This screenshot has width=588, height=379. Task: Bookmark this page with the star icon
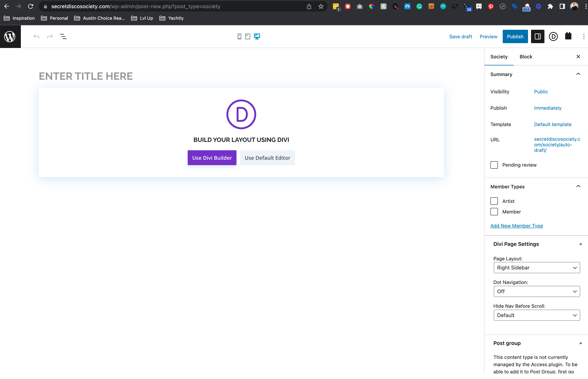(321, 6)
